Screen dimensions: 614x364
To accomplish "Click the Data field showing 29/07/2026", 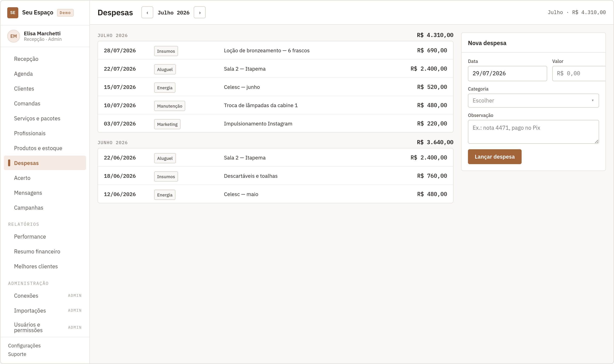I will 507,74.
